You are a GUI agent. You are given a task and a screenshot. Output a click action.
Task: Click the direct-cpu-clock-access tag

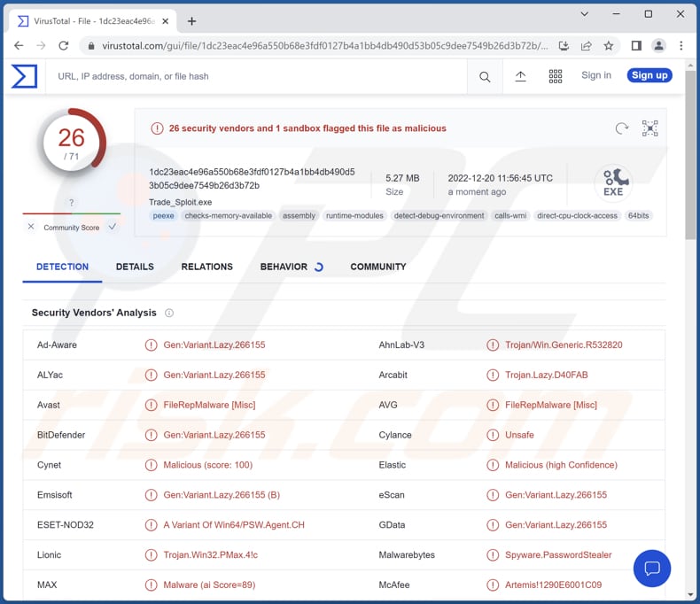tap(577, 216)
